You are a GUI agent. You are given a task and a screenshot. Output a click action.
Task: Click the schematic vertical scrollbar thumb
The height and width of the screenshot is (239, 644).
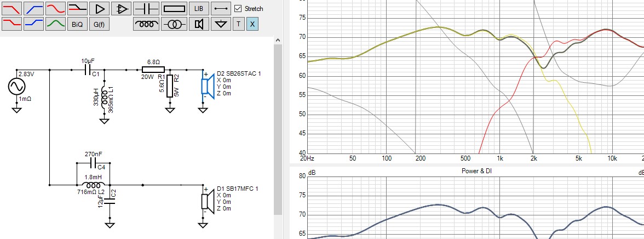[x=278, y=129]
